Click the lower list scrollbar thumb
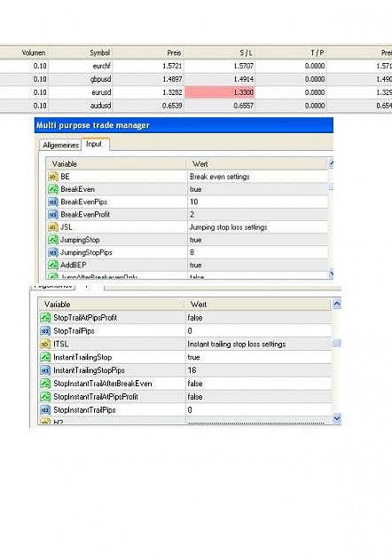This screenshot has height=555, width=392. tap(337, 343)
